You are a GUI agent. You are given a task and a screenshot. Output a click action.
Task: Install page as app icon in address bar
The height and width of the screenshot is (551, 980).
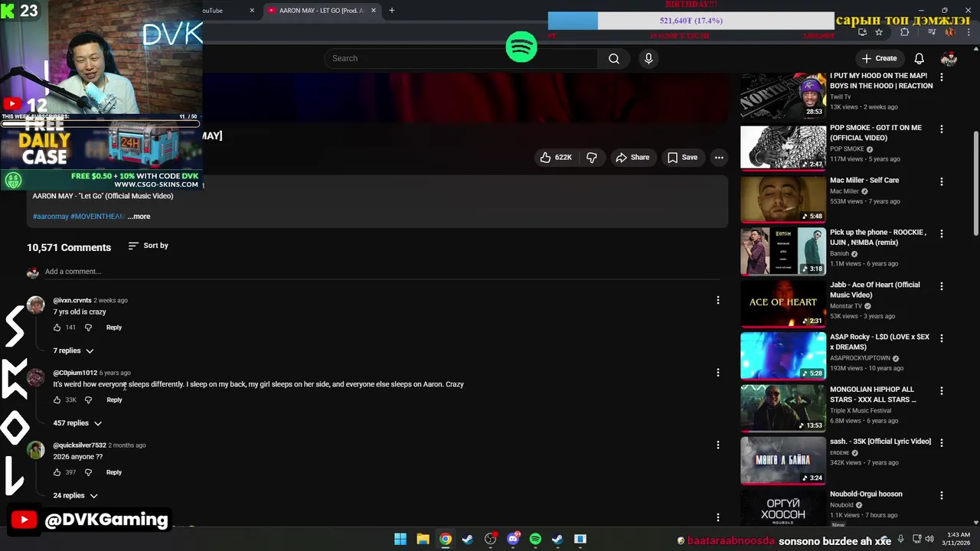point(862,32)
